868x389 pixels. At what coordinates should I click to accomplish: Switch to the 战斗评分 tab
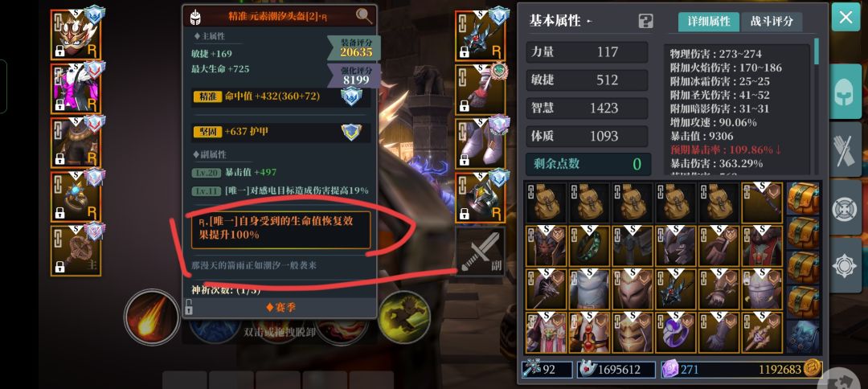pos(772,22)
